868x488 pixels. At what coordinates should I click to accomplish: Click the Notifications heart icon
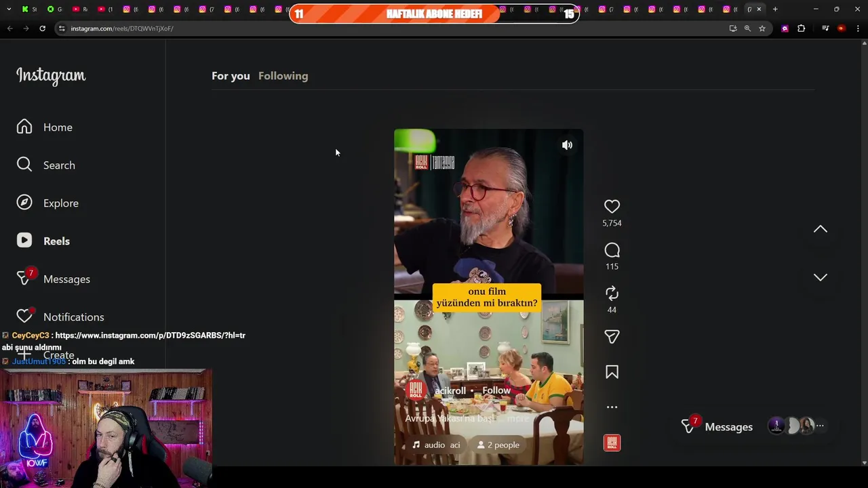24,317
